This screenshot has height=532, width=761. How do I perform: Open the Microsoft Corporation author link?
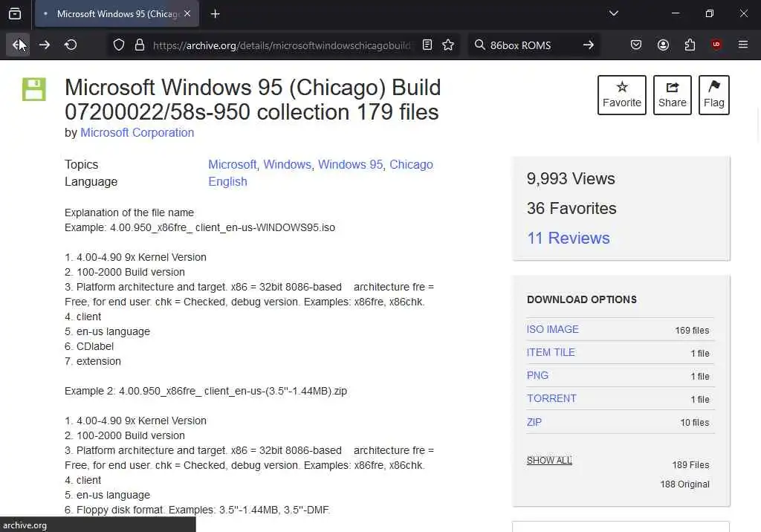click(137, 132)
